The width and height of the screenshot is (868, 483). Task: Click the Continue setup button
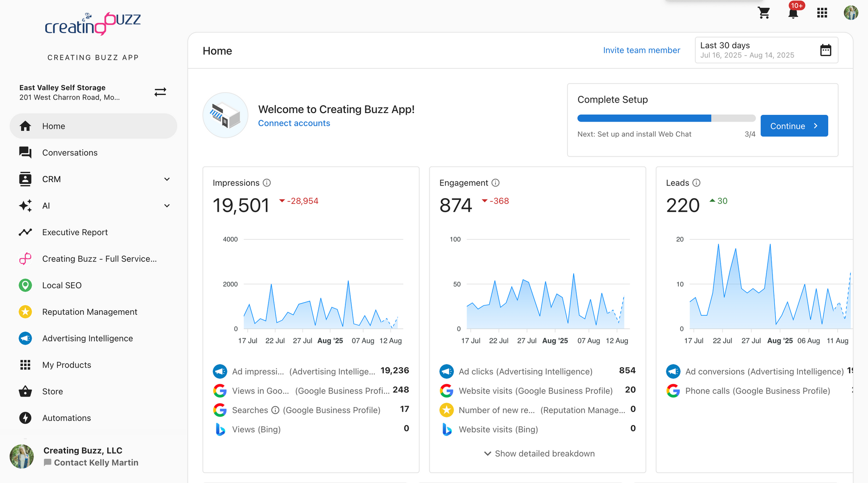point(794,126)
